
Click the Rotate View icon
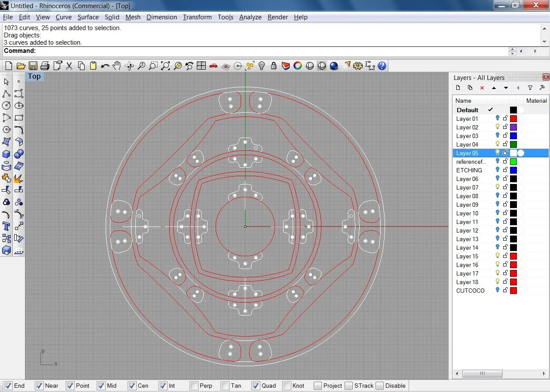click(129, 66)
